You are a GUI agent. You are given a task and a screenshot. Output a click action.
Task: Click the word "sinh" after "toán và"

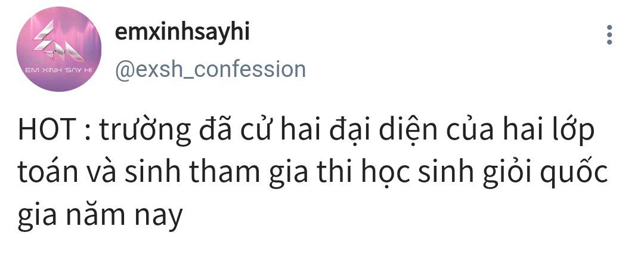click(153, 172)
